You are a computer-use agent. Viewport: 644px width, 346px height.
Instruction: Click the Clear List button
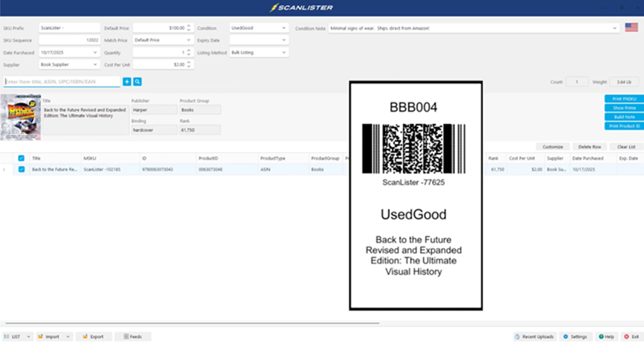click(626, 147)
